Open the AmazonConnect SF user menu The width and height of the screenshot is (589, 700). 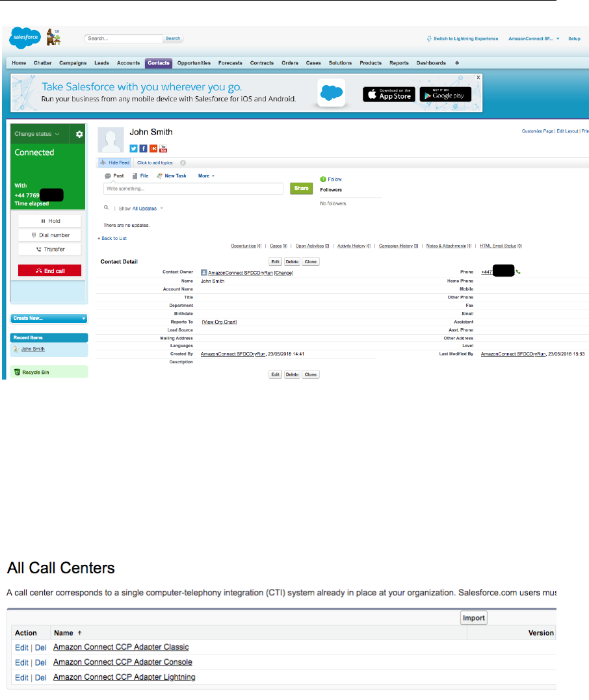coord(534,39)
